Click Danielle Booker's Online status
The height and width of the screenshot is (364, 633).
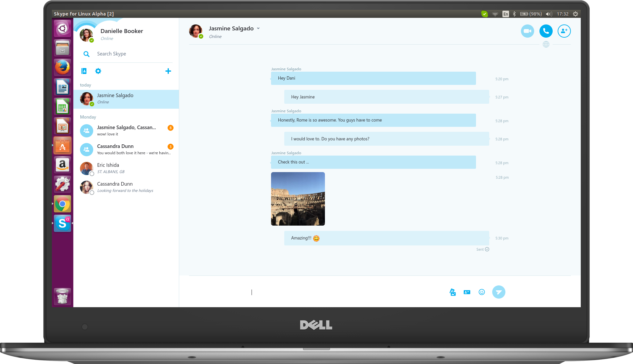(x=107, y=39)
